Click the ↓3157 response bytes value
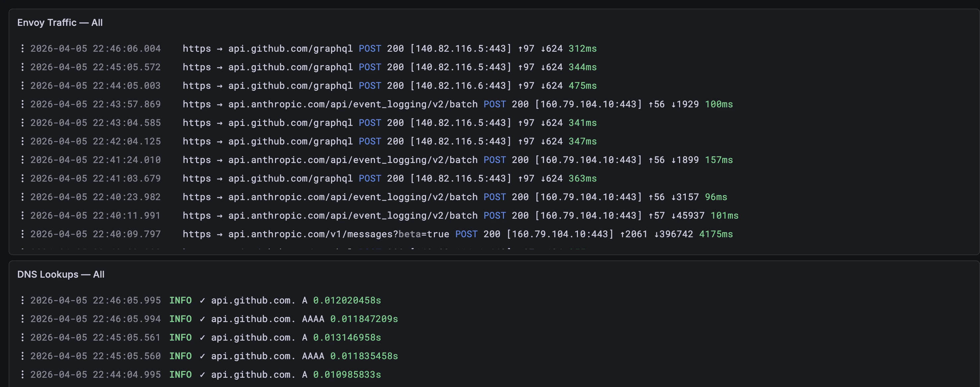This screenshot has height=387, width=980. click(x=685, y=197)
